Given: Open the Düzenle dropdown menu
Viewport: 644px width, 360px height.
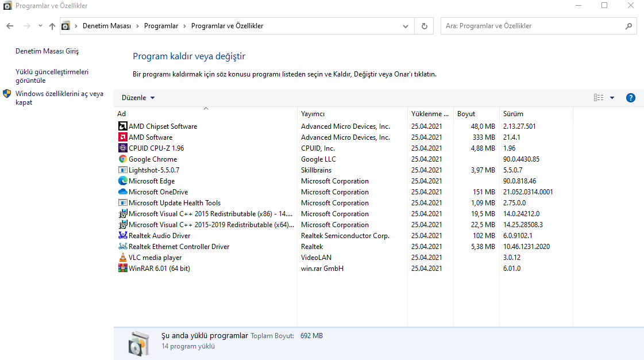Looking at the screenshot, I should coord(138,98).
